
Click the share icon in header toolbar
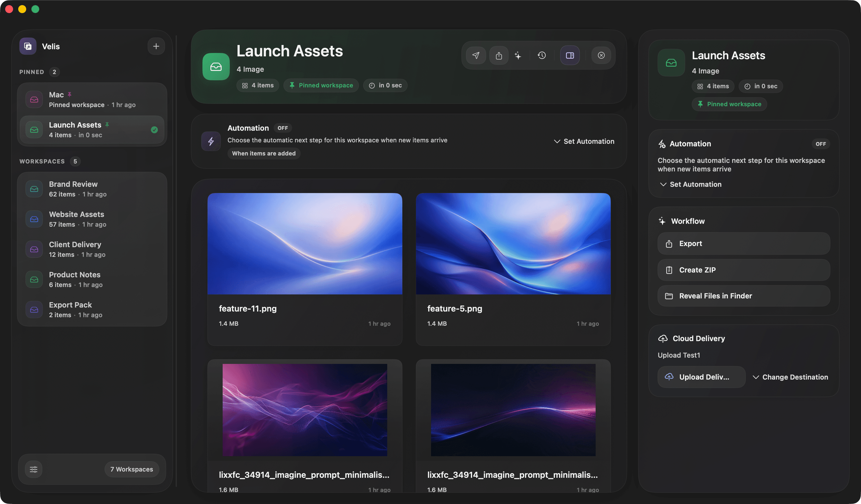(499, 55)
